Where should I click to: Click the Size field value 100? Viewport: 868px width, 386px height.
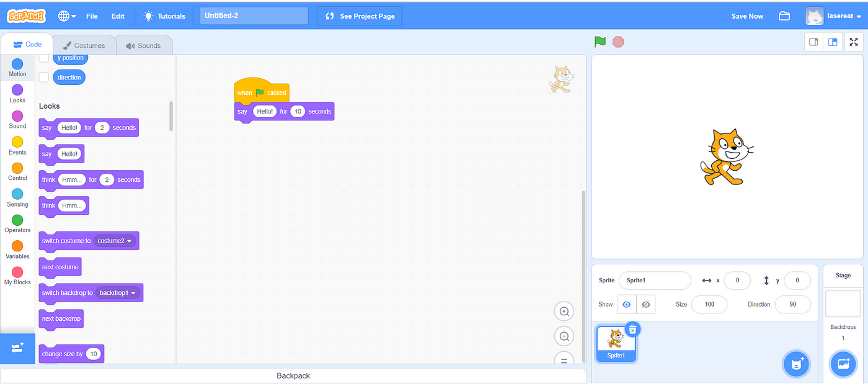click(709, 305)
